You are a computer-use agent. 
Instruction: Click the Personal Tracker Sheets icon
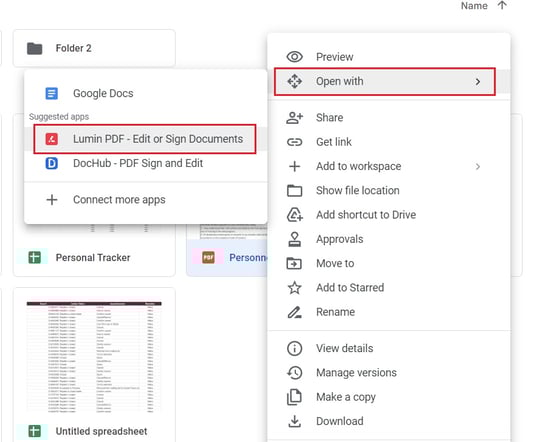click(x=34, y=257)
